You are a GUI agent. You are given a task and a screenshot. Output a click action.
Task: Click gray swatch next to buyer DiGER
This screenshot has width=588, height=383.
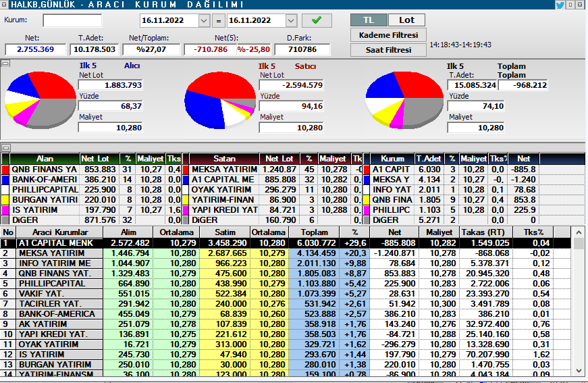click(5, 220)
